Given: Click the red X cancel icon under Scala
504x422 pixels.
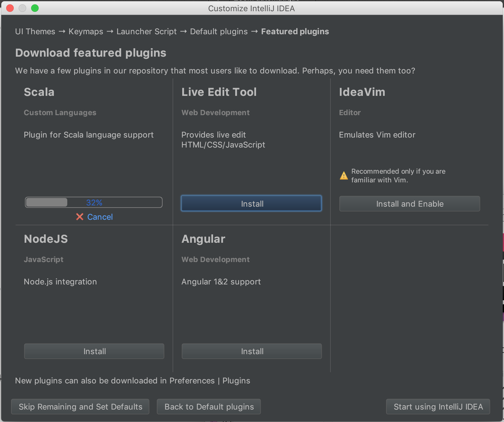Looking at the screenshot, I should [x=80, y=217].
